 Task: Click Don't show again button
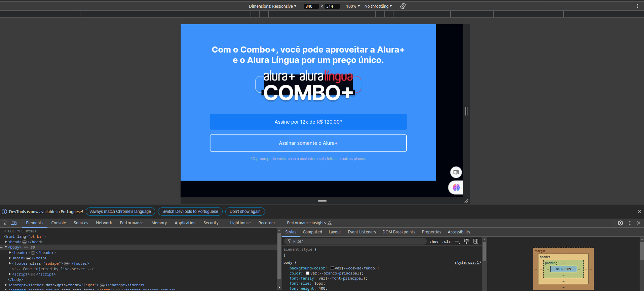click(x=245, y=212)
